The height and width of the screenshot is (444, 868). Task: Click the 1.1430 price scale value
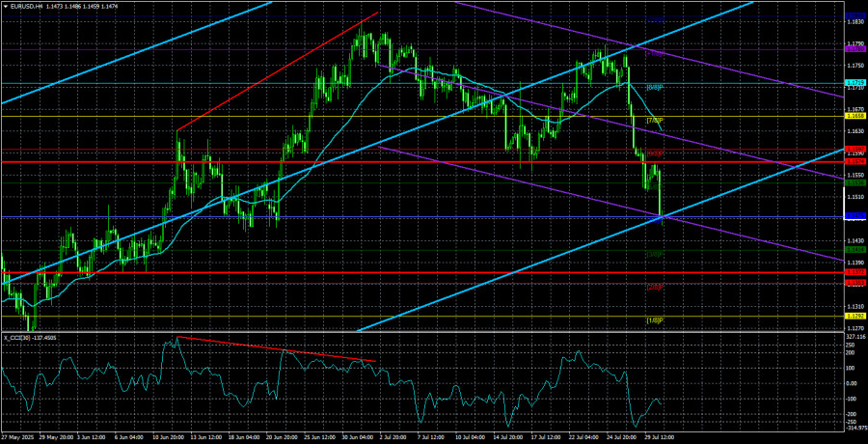pos(855,240)
